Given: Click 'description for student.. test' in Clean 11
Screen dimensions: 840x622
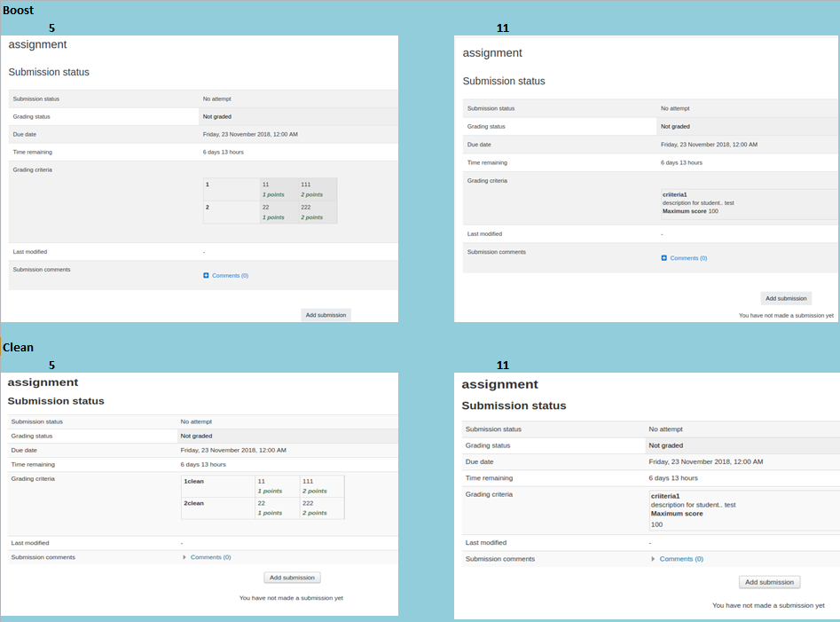Looking at the screenshot, I should [694, 505].
